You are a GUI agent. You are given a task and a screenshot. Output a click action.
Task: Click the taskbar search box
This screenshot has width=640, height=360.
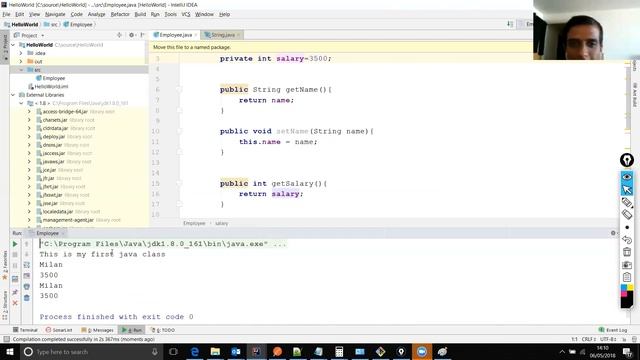92,352
